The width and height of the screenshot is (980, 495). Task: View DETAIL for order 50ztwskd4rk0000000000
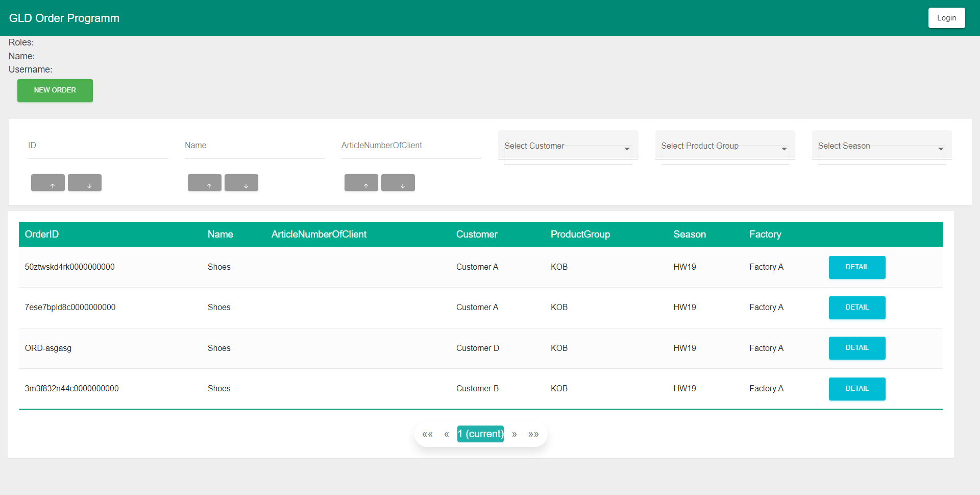coord(856,267)
